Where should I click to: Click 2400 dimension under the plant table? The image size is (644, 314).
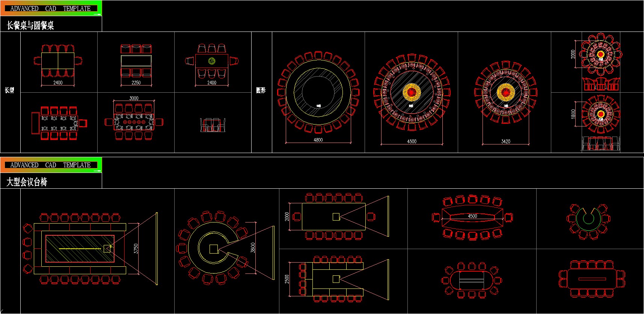212,83
